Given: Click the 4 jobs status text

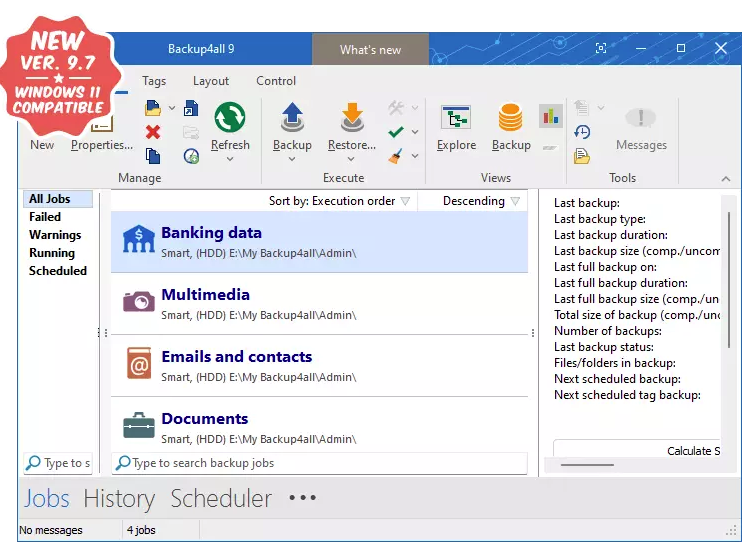Looking at the screenshot, I should [x=141, y=530].
